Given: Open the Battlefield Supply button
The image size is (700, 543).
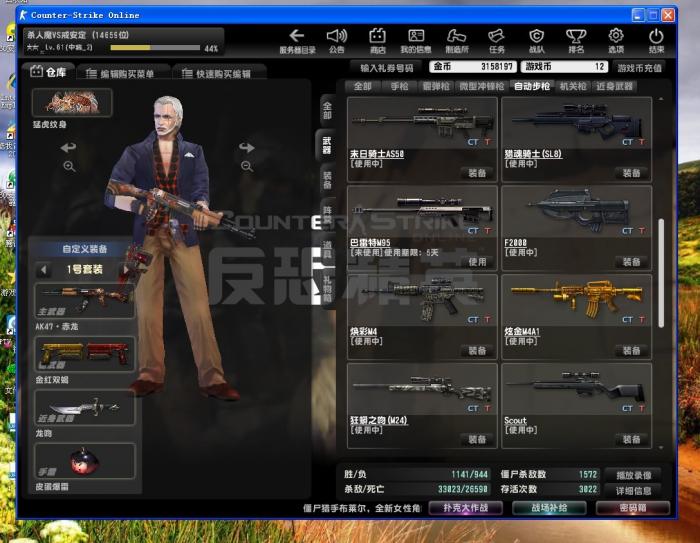Looking at the screenshot, I should tap(549, 508).
